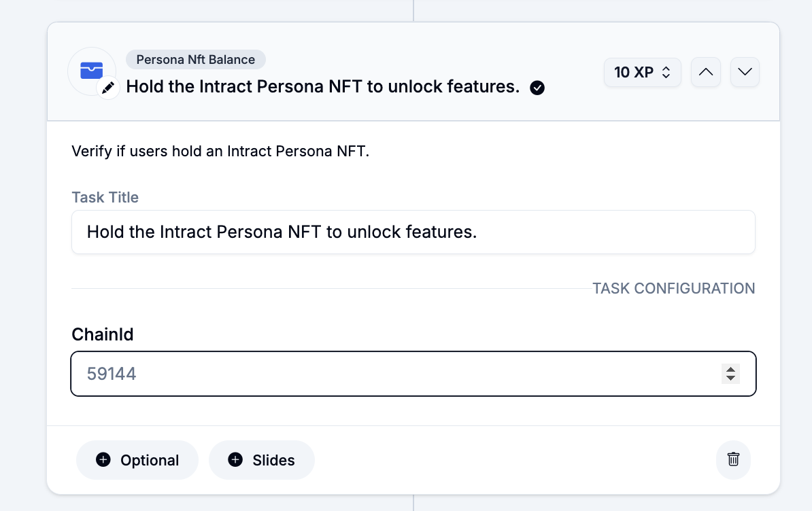This screenshot has height=511, width=812.
Task: Click into the ChainId number field
Action: click(x=394, y=374)
